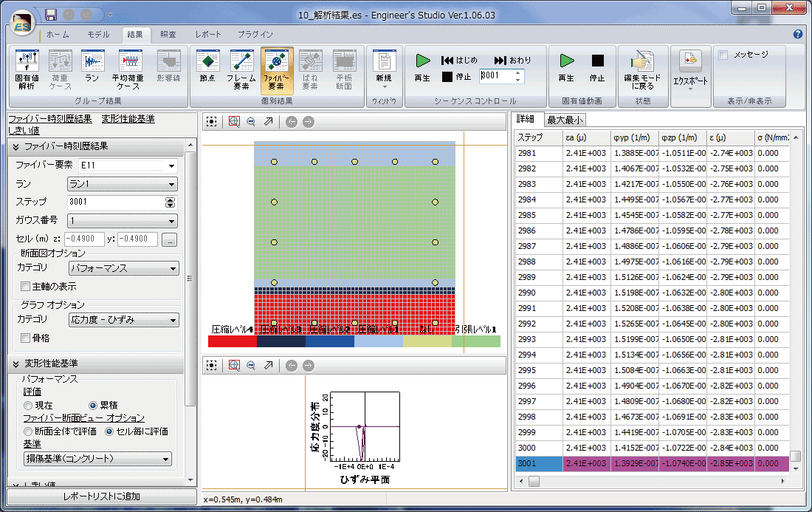Click the ラン run results icon
812x512 pixels.
(92, 66)
